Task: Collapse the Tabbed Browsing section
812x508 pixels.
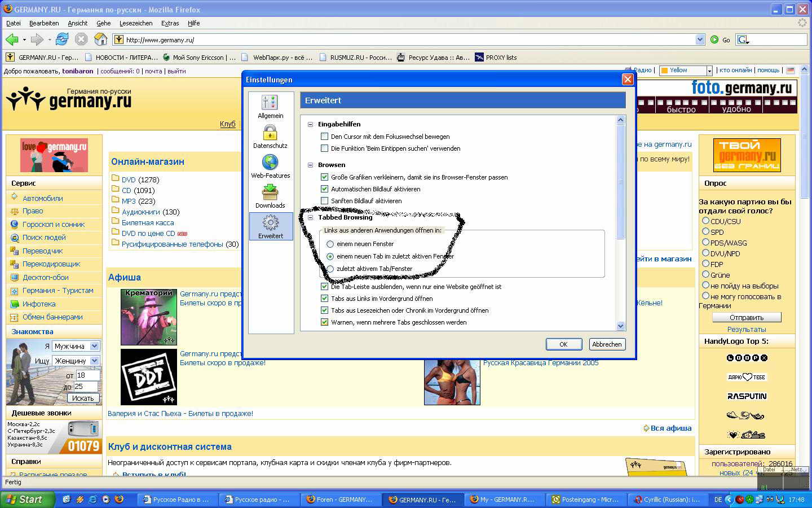Action: pyautogui.click(x=310, y=217)
